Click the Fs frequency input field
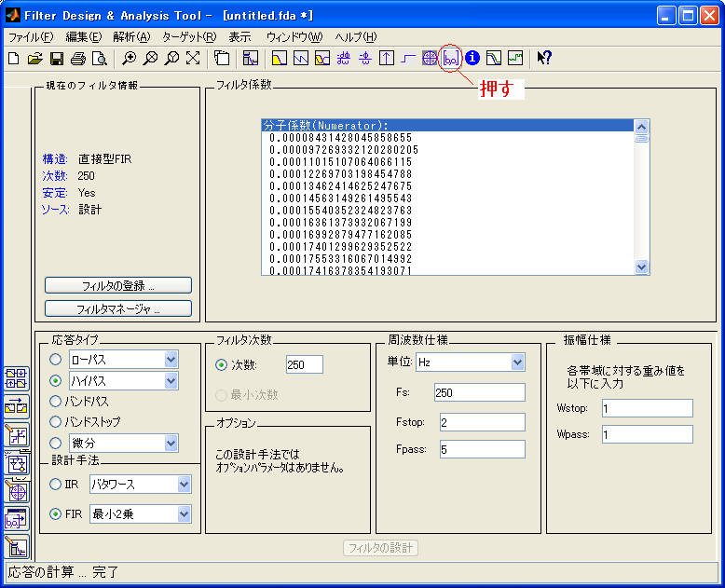 pyautogui.click(x=480, y=392)
